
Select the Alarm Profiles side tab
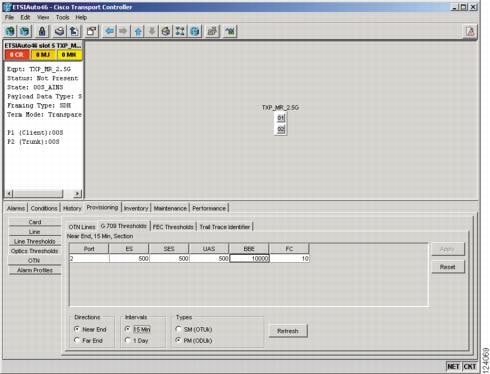point(35,270)
